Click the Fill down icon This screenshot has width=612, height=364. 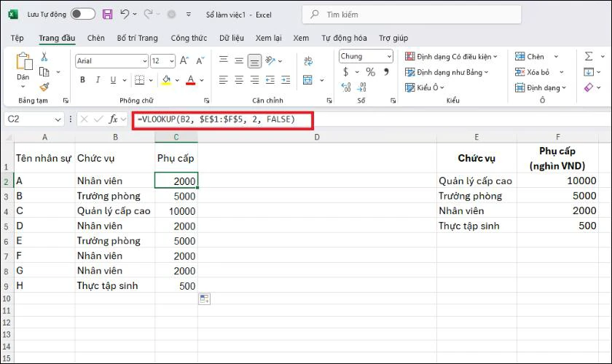[x=589, y=72]
